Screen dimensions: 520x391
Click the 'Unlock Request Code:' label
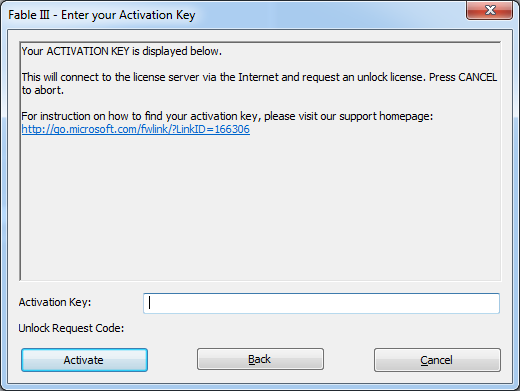[x=71, y=328]
